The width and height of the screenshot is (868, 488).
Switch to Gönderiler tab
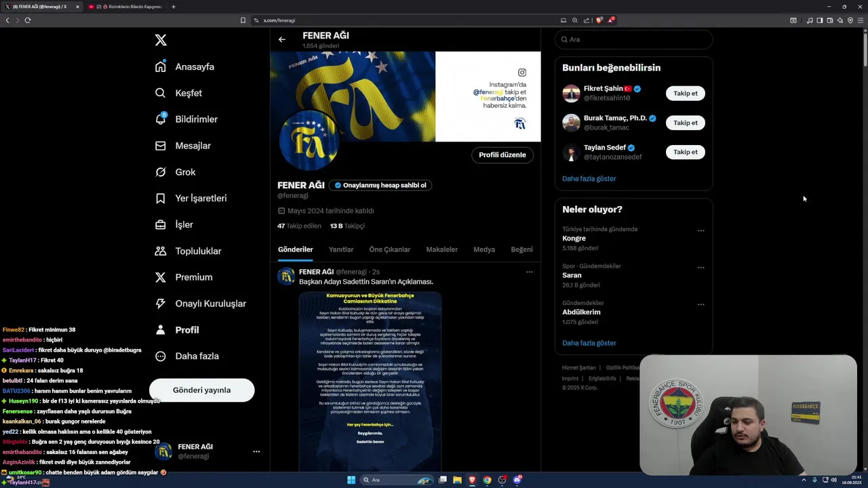[295, 249]
